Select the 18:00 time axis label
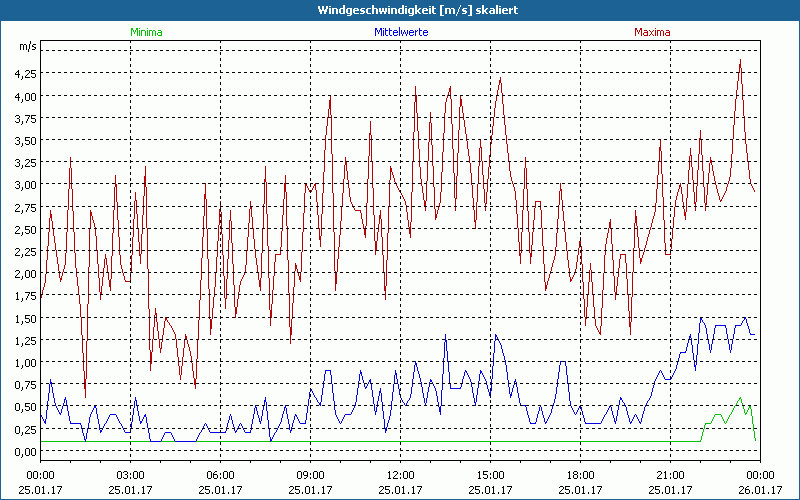 [x=580, y=475]
